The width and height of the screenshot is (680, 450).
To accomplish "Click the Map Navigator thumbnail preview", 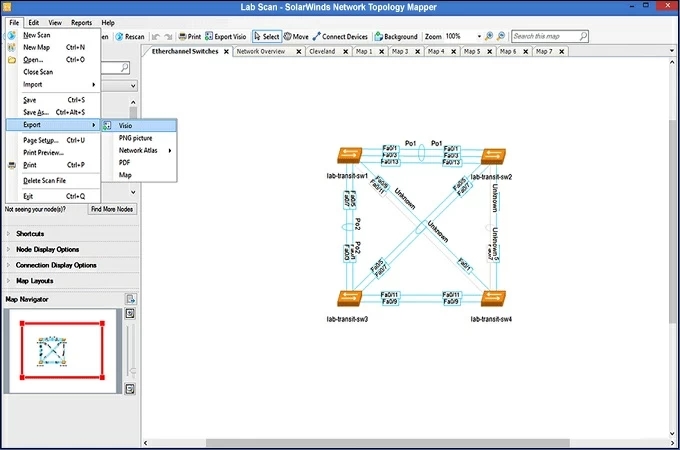I will (62, 350).
